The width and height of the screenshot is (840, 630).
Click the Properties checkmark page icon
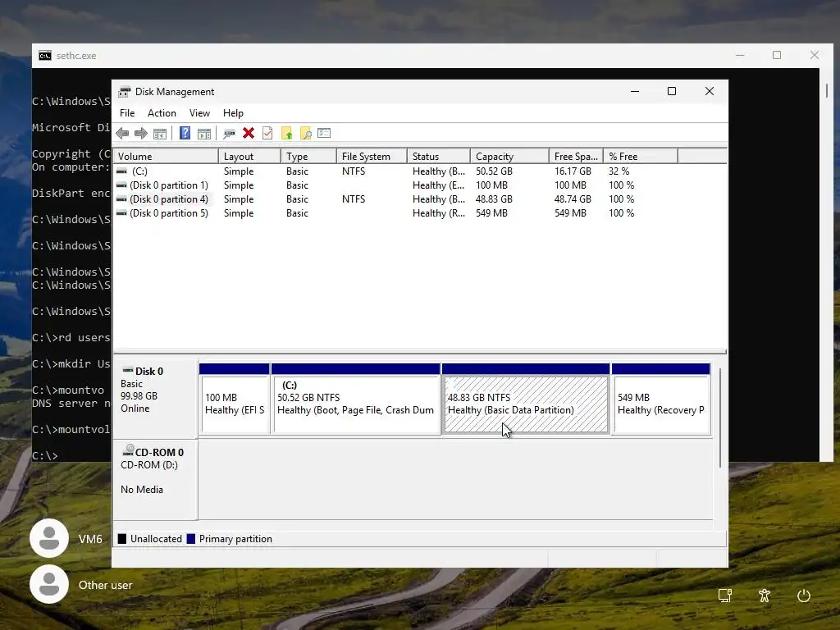[x=267, y=133]
